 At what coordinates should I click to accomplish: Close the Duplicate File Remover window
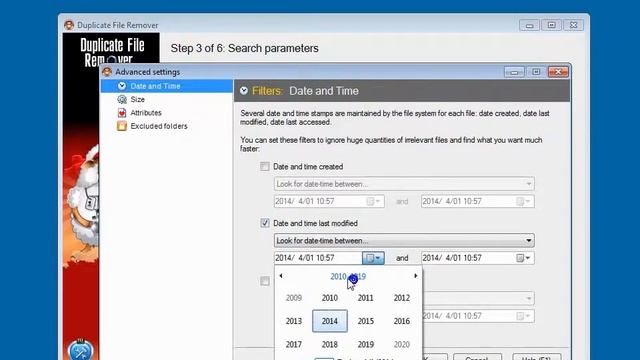[x=573, y=25]
